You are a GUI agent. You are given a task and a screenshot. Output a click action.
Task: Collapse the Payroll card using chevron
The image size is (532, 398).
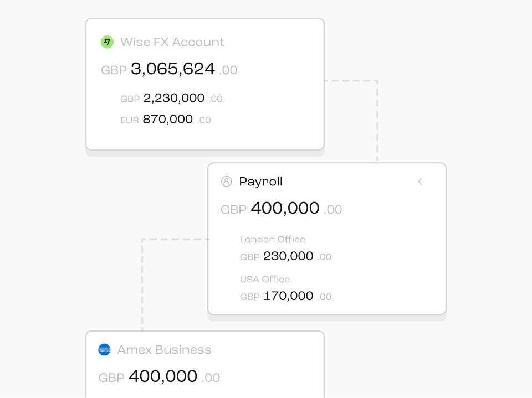pos(420,182)
